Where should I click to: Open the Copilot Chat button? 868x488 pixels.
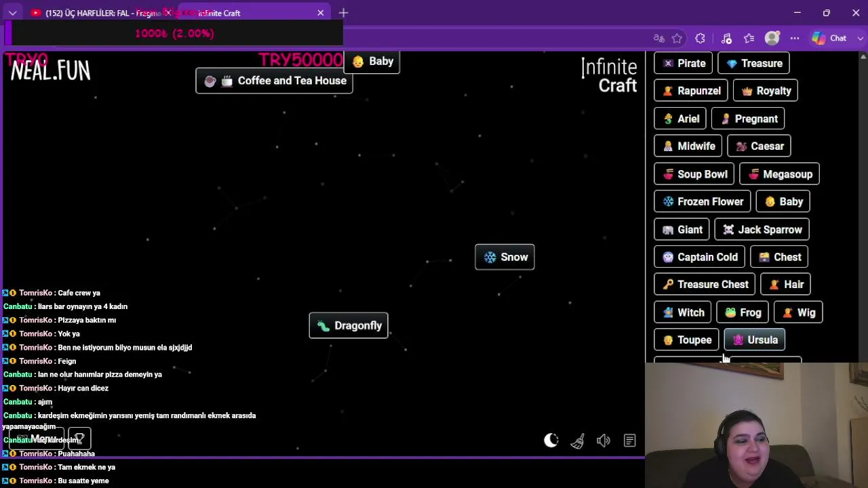tap(829, 39)
